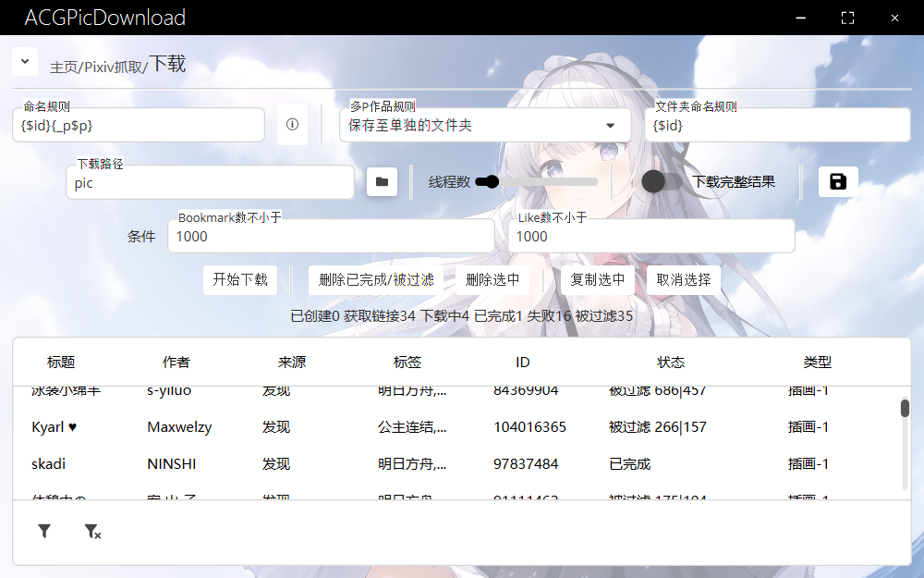The height and width of the screenshot is (578, 924).
Task: Click the 取消选择 button
Action: pos(684,279)
